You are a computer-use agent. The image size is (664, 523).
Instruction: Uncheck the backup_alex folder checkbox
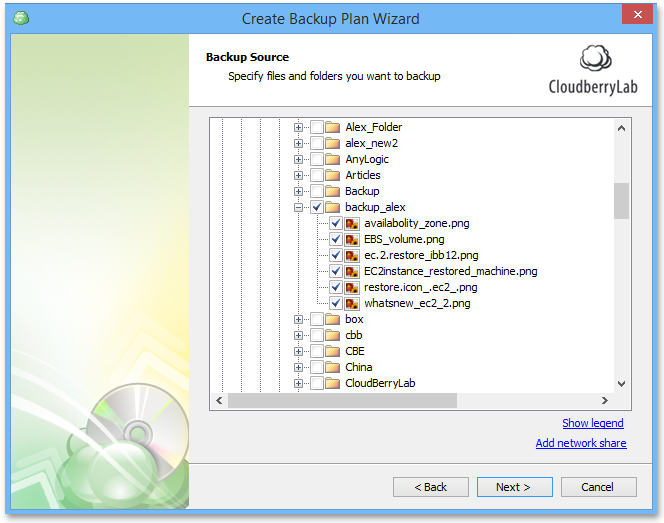pos(317,207)
